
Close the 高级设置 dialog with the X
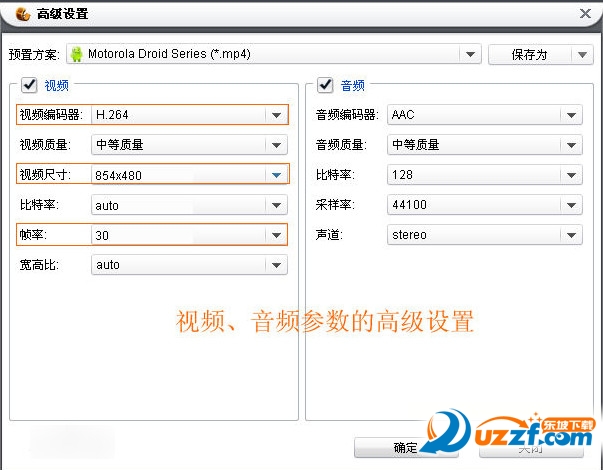(585, 13)
